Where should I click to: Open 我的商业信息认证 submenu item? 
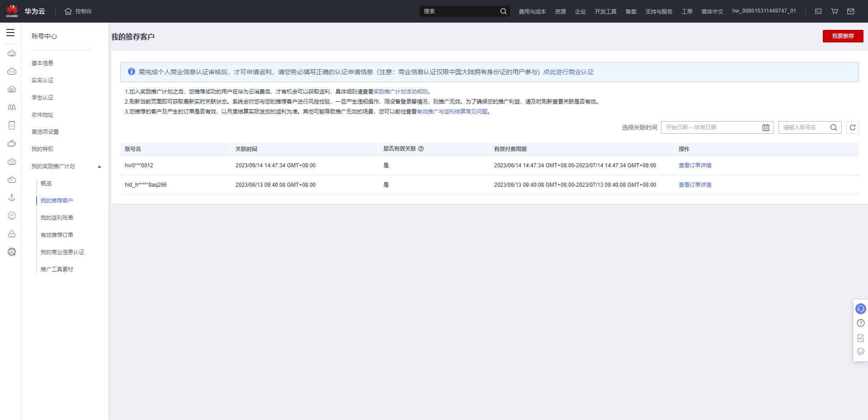click(62, 252)
